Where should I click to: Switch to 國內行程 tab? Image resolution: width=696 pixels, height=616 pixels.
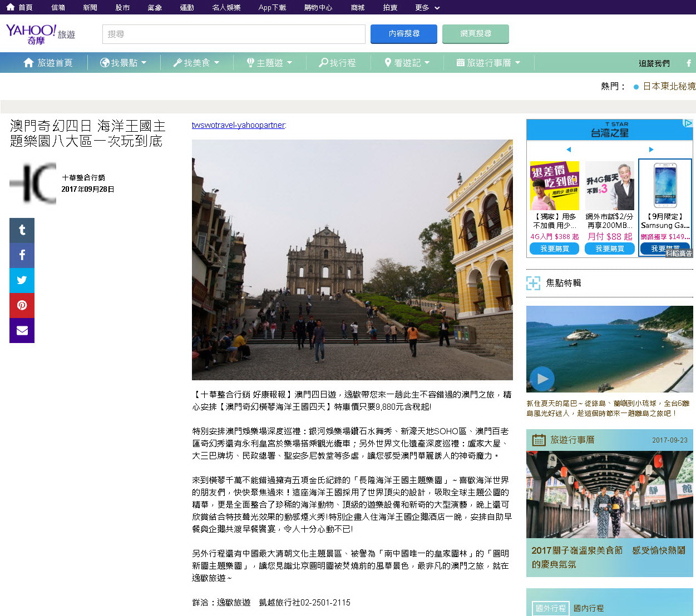tap(588, 608)
